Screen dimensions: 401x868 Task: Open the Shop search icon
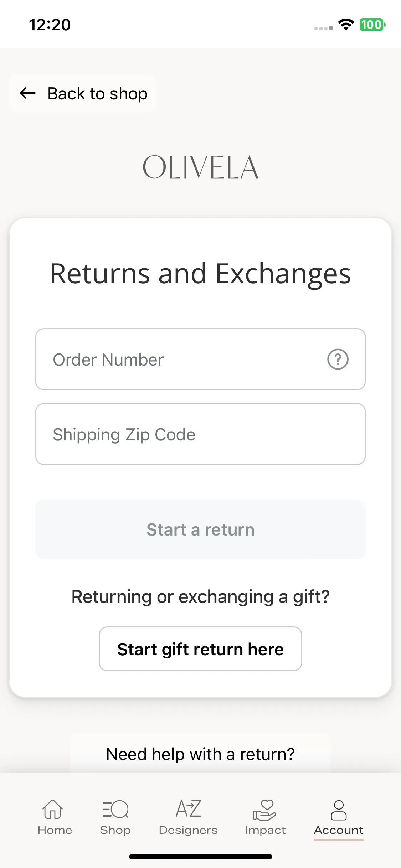tap(115, 809)
